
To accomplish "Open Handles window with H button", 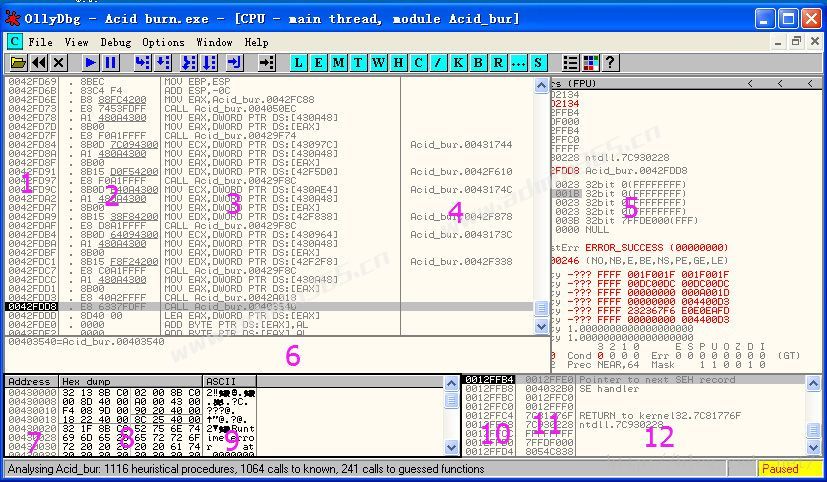I will [x=399, y=63].
